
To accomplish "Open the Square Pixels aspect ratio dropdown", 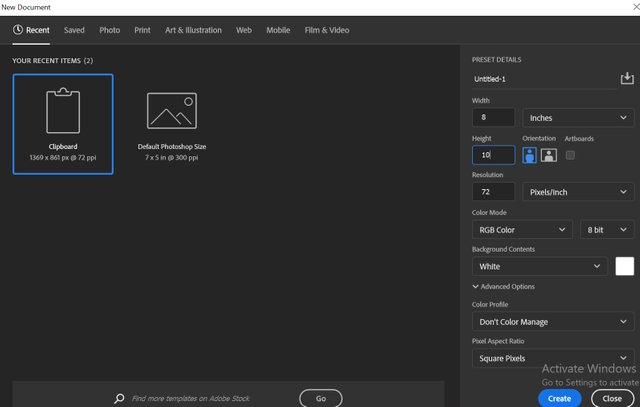I will click(553, 358).
